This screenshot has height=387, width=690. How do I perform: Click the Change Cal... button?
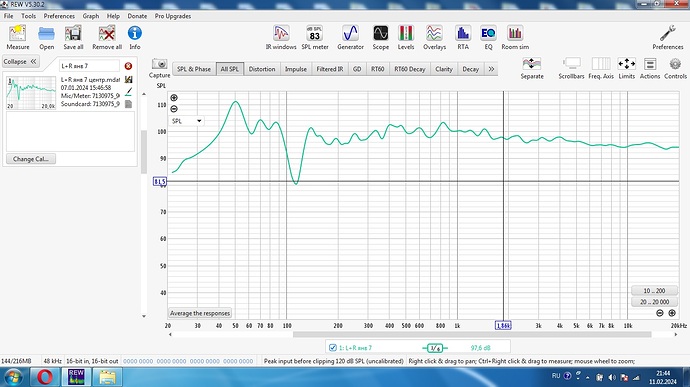click(x=31, y=159)
